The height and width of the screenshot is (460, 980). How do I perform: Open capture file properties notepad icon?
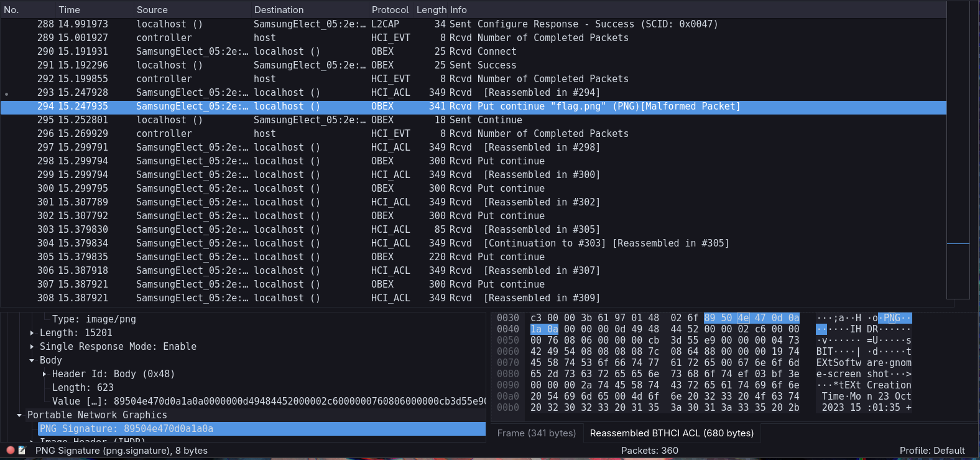tap(22, 450)
